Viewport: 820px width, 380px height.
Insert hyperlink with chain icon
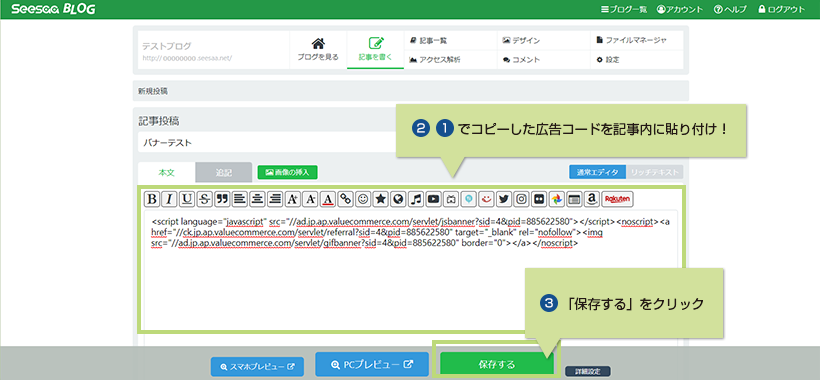point(345,199)
